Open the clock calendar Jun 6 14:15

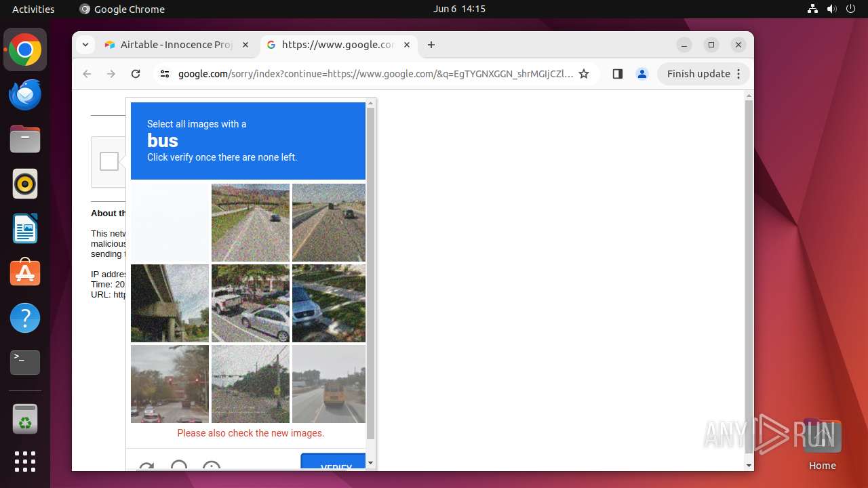click(460, 9)
